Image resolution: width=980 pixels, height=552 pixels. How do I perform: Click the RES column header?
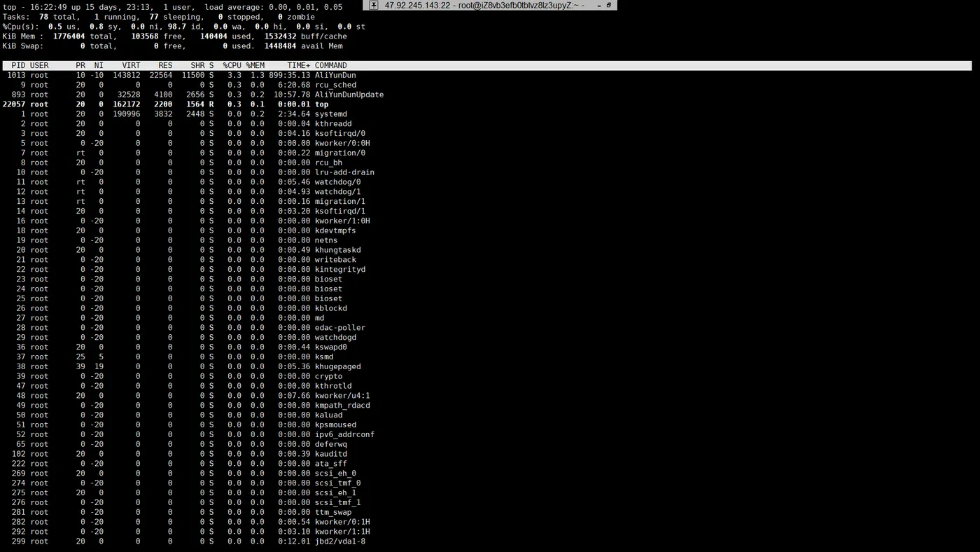[165, 65]
